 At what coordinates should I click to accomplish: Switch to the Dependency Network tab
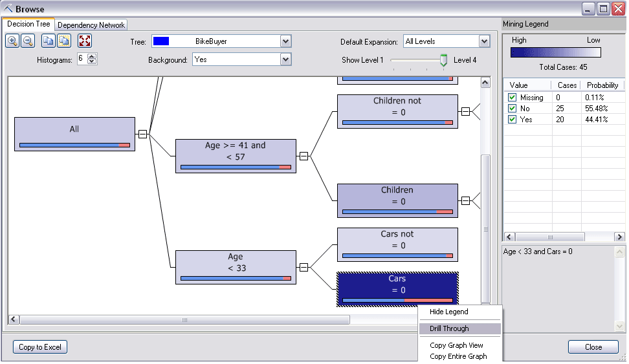point(91,25)
